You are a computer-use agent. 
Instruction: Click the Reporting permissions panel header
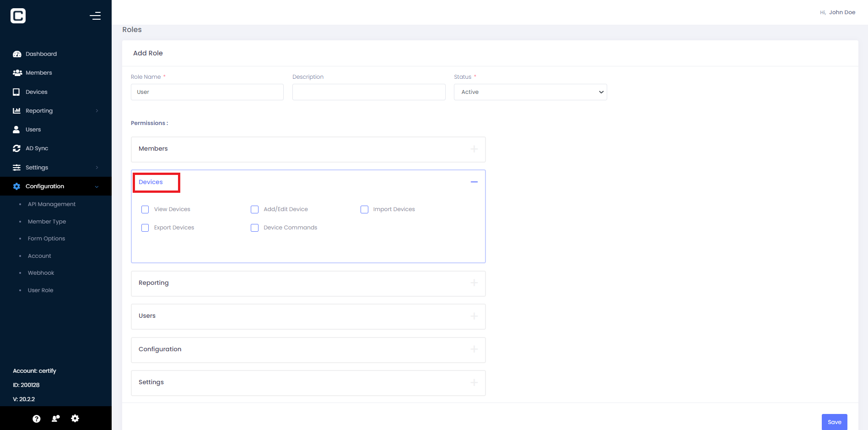(308, 283)
